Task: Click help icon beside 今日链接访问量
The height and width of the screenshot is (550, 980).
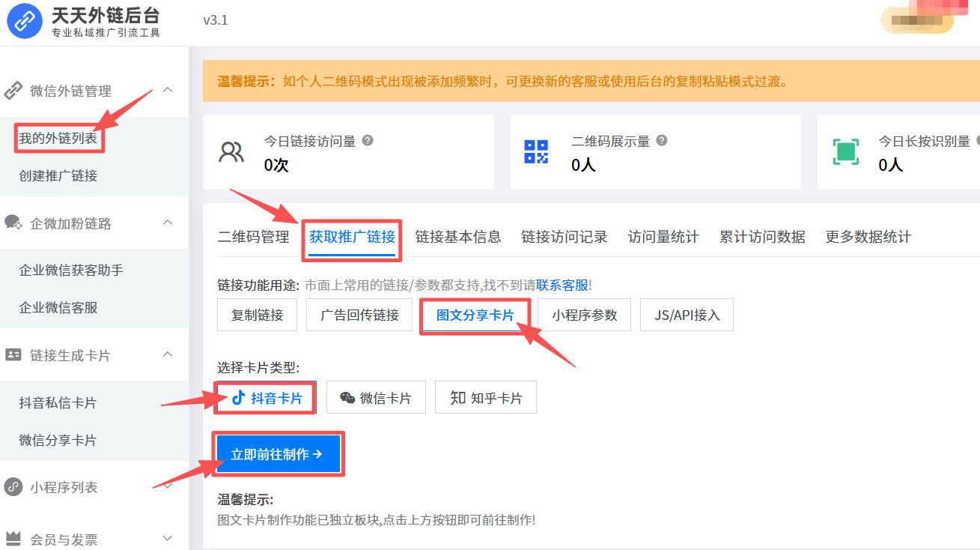Action: (x=368, y=140)
